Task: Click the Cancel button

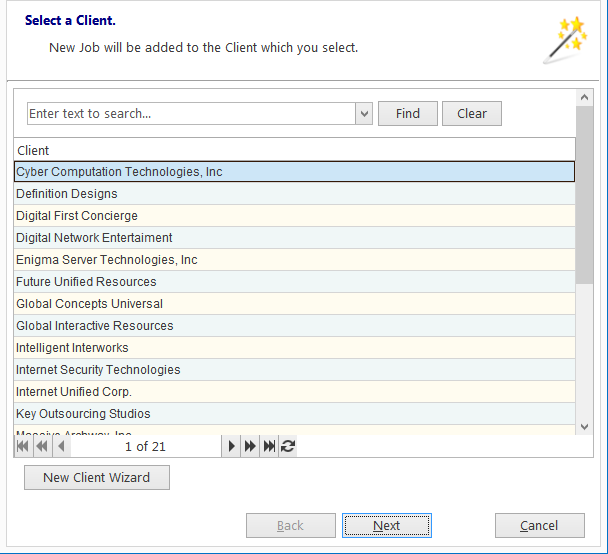Action: pos(540,526)
